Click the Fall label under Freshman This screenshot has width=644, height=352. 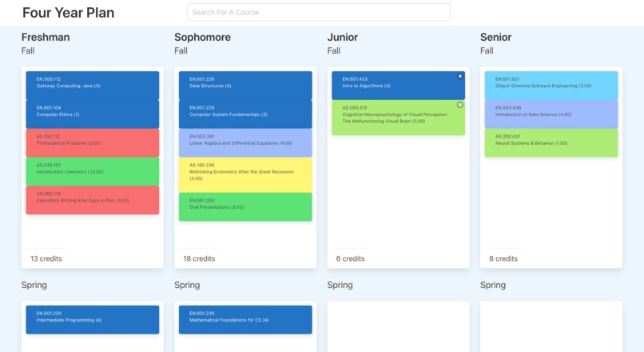28,50
